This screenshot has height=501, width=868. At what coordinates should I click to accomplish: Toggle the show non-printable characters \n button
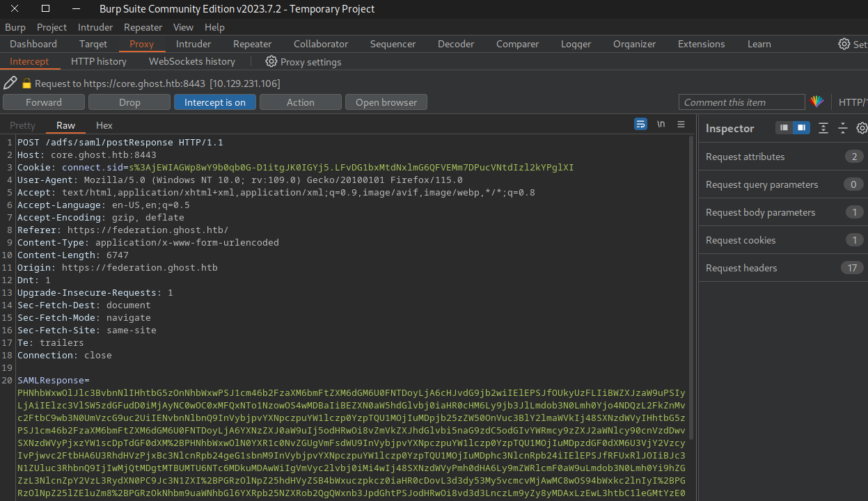pyautogui.click(x=661, y=125)
